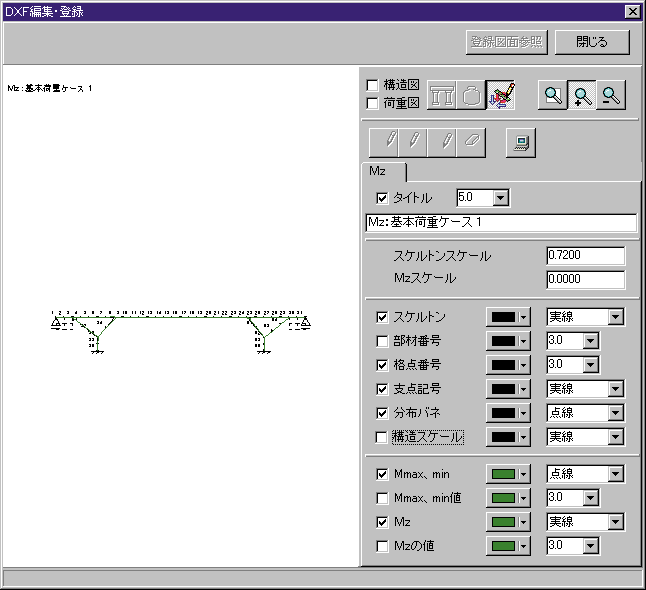Click the eraser tool icon
Viewport: 646px width, 590px height.
point(471,143)
